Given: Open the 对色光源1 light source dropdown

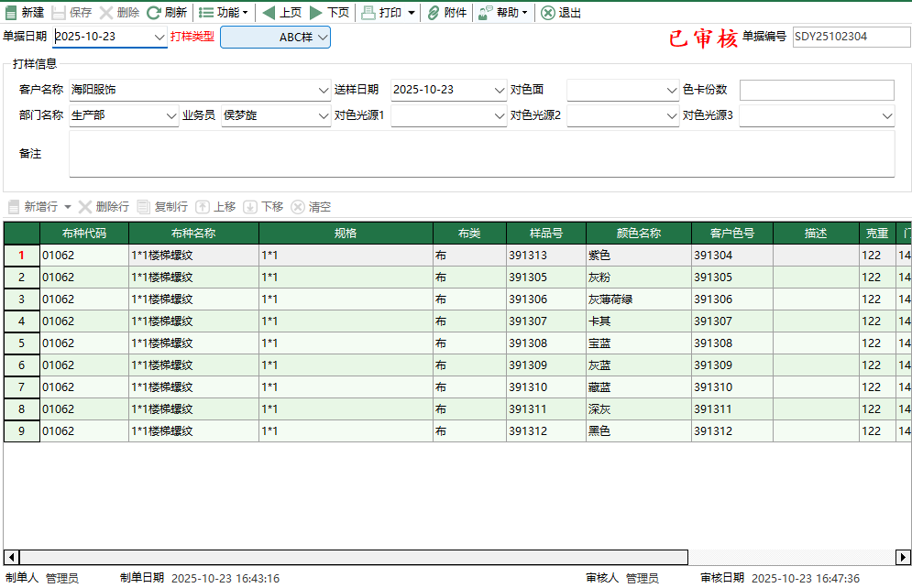Looking at the screenshot, I should (x=500, y=115).
